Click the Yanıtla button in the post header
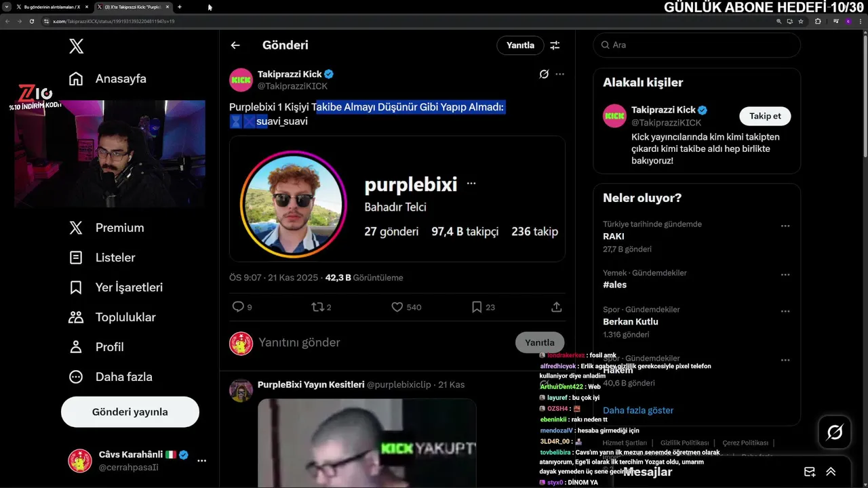The height and width of the screenshot is (488, 868). click(x=520, y=45)
